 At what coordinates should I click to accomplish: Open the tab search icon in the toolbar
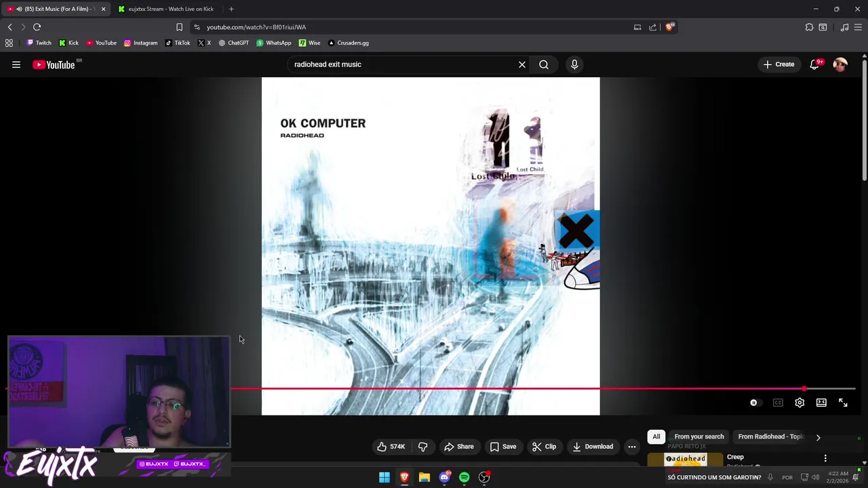pos(823,27)
